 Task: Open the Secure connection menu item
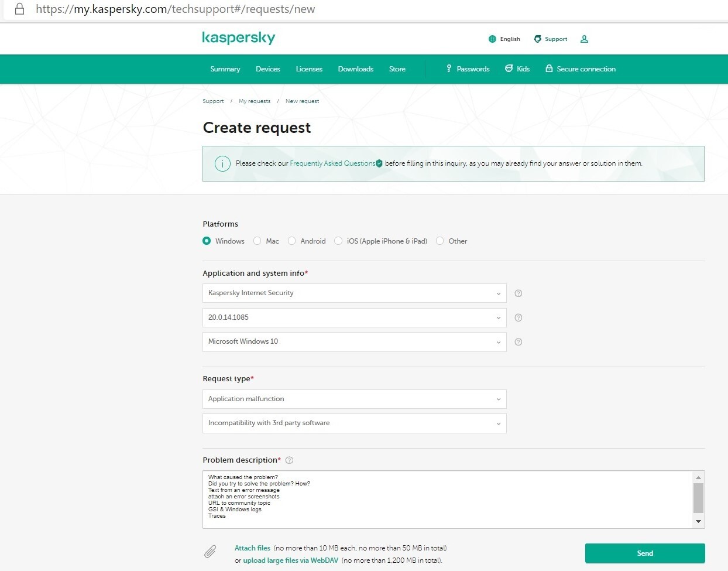[581, 69]
